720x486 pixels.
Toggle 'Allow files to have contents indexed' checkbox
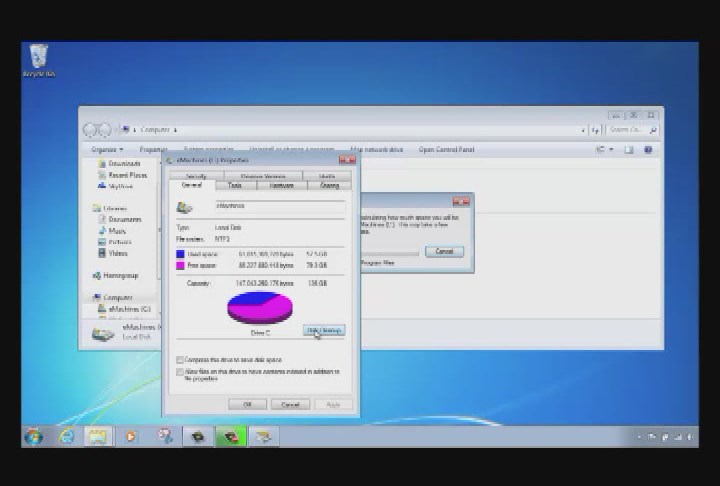pos(180,371)
